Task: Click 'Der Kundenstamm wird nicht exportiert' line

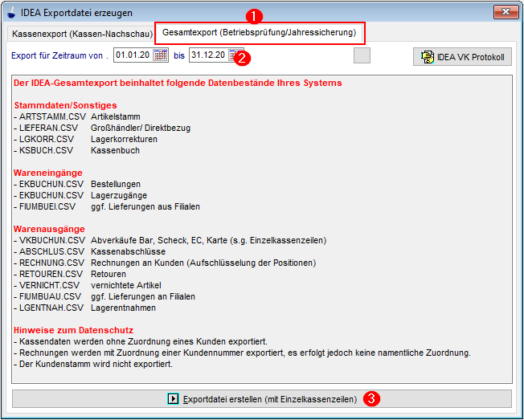Action: coord(93,364)
